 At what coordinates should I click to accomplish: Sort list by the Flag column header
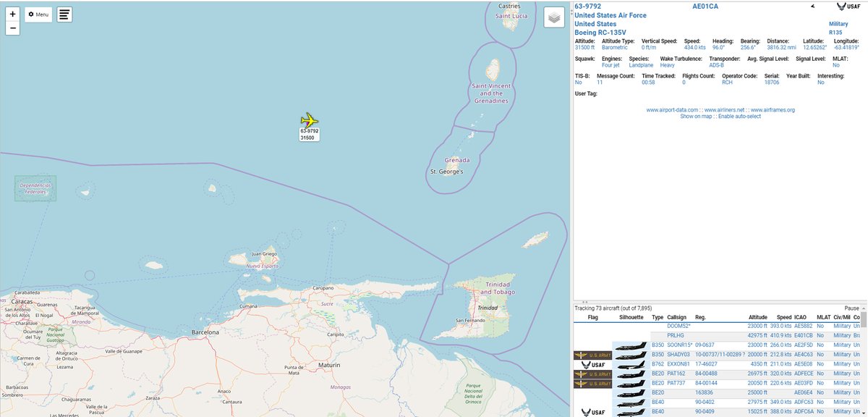[592, 318]
